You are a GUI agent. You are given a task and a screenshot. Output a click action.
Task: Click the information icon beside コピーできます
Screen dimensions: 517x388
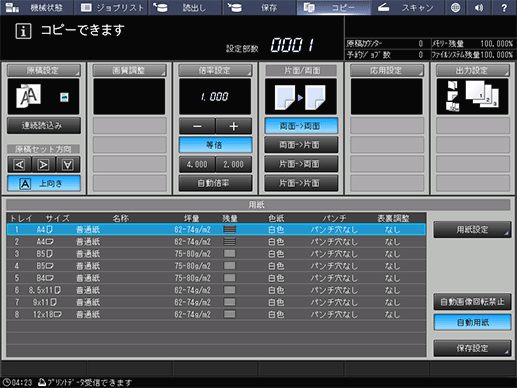23,31
